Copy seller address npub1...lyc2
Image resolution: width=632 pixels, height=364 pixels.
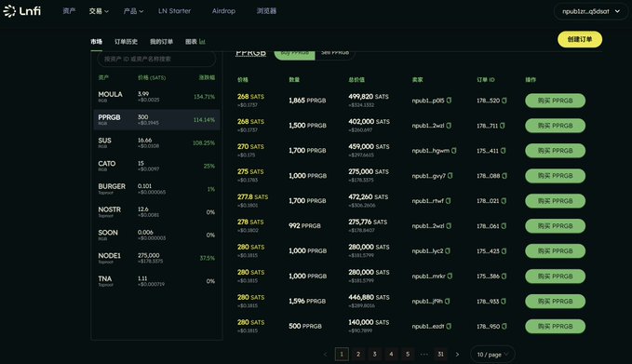448,250
